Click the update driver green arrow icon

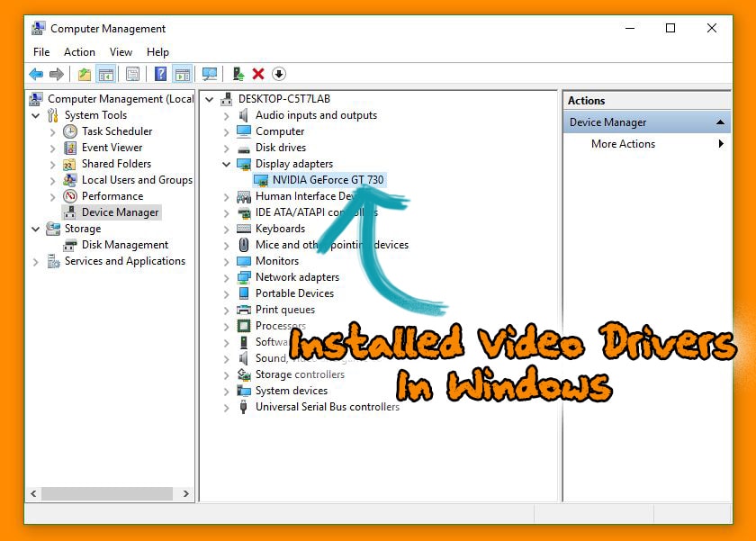pyautogui.click(x=238, y=74)
